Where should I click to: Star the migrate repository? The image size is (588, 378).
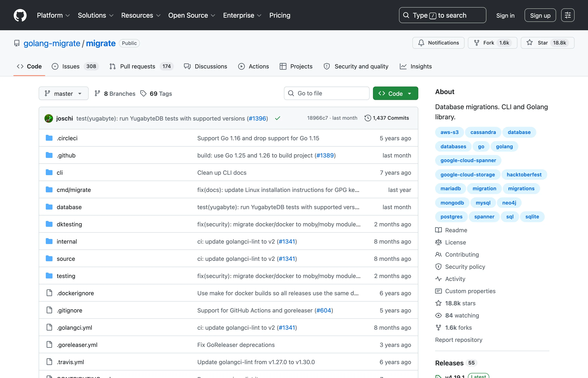click(x=547, y=43)
